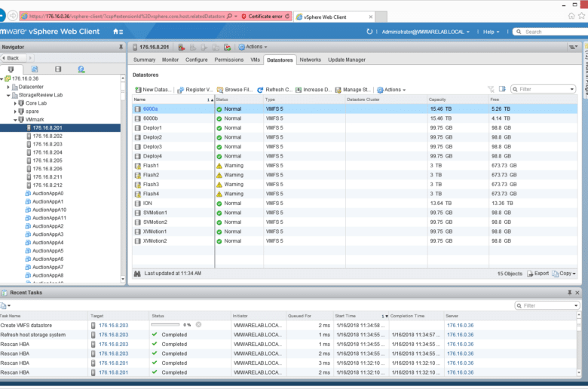This screenshot has width=588, height=389.
Task: Open datastore Actions dropdown menu
Action: (x=391, y=90)
